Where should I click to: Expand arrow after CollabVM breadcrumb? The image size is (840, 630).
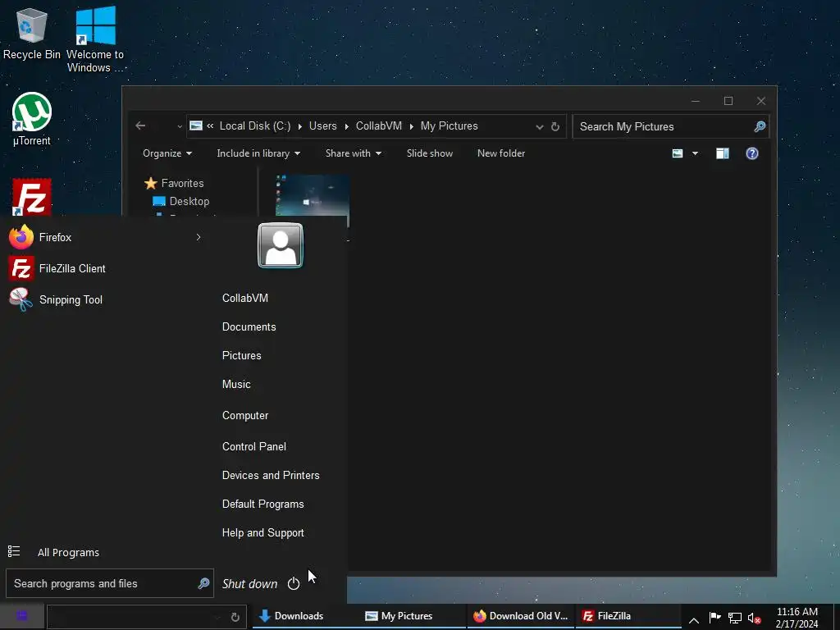click(412, 126)
